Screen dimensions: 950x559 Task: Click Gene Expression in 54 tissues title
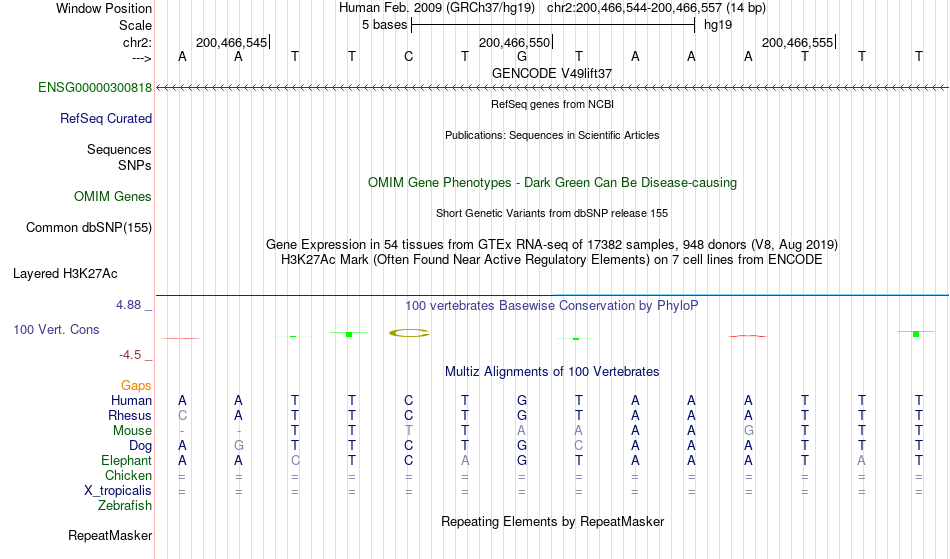552,245
